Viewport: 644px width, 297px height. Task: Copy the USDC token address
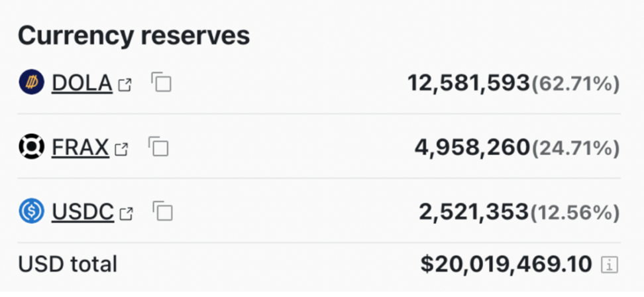point(162,211)
